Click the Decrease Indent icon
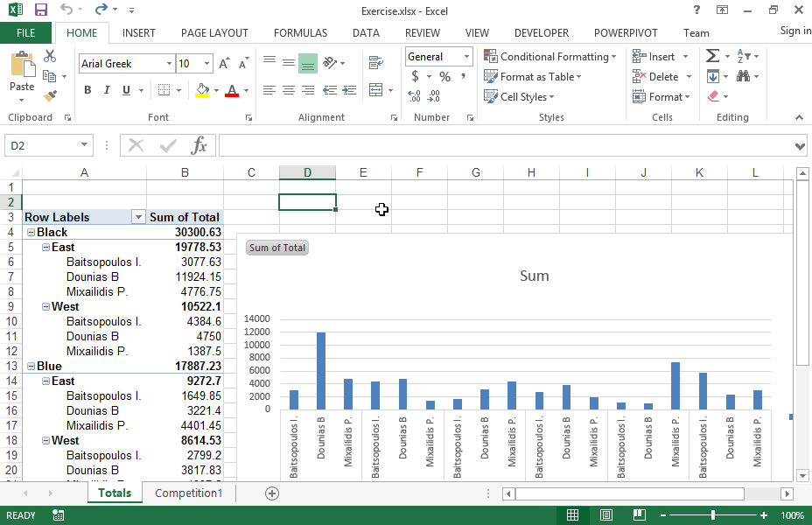The image size is (812, 525). [330, 91]
